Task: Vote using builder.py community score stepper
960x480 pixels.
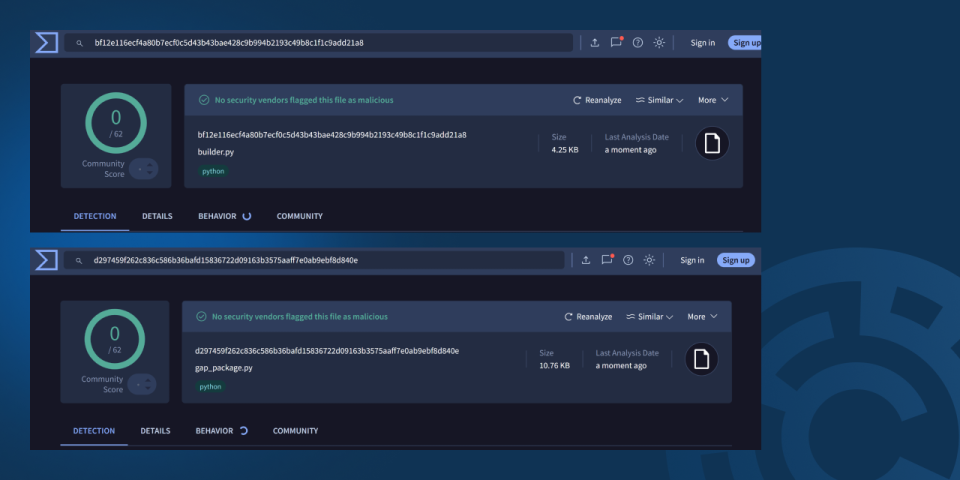Action: (x=144, y=169)
